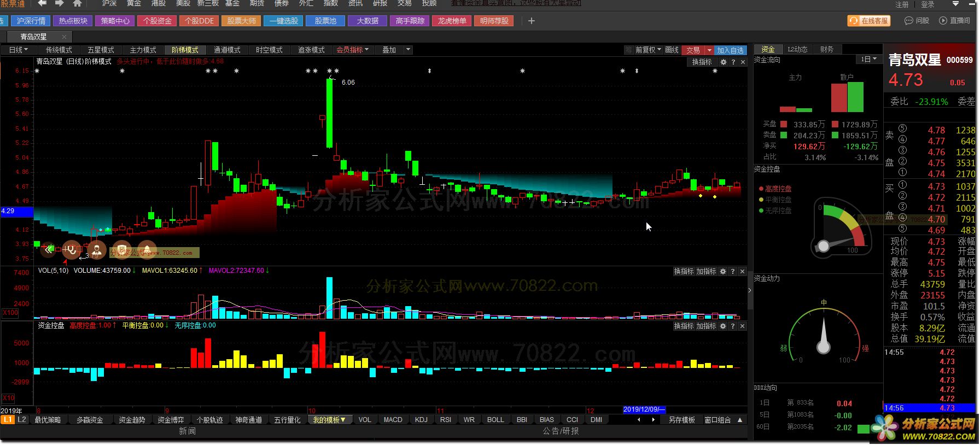Go forward with the right arrow icon
Viewport: 980px width, 445px height.
tap(59, 3)
